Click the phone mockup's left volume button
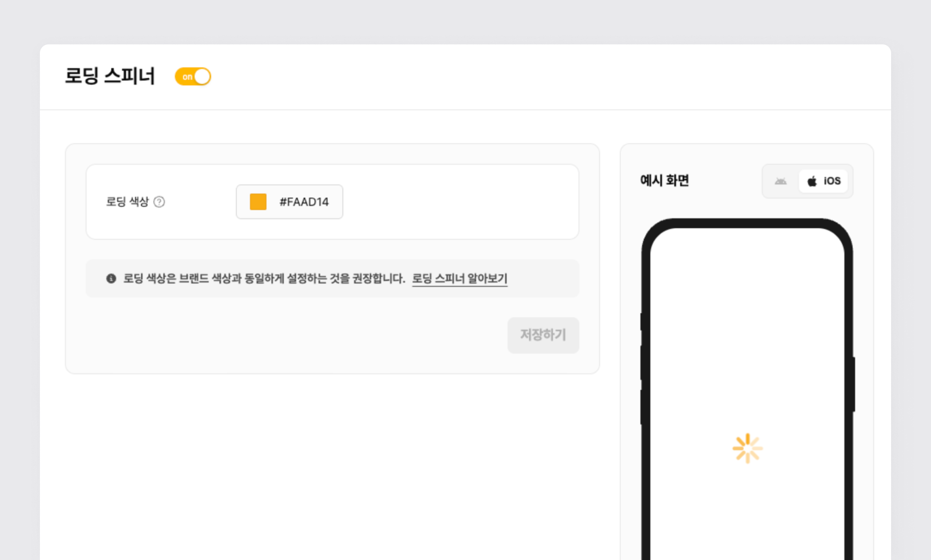931x560 pixels. pyautogui.click(x=642, y=363)
